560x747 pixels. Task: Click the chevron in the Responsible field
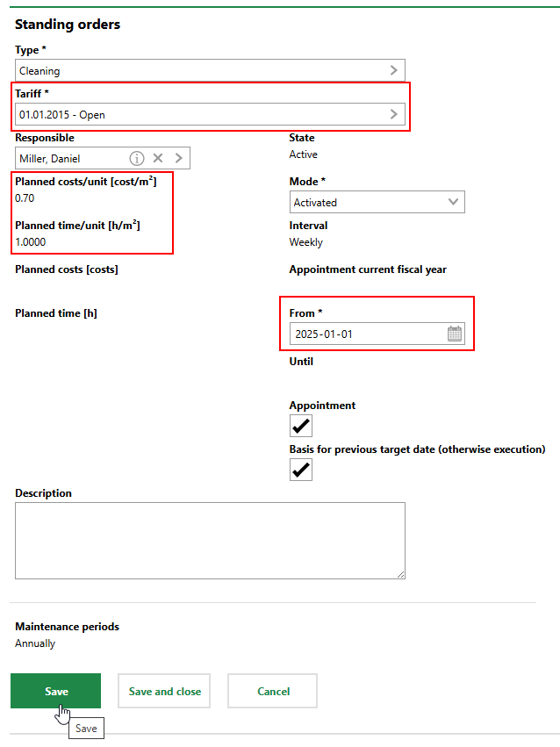pos(178,158)
